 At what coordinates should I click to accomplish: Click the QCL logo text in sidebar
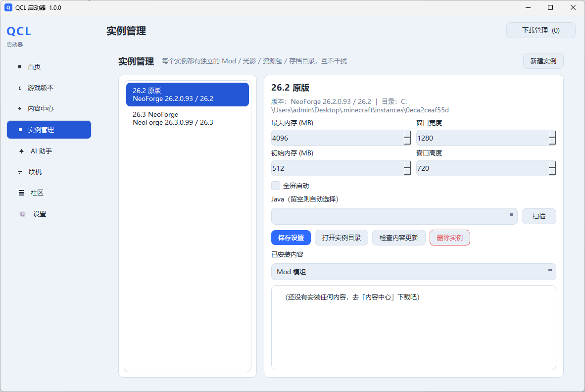click(x=19, y=31)
